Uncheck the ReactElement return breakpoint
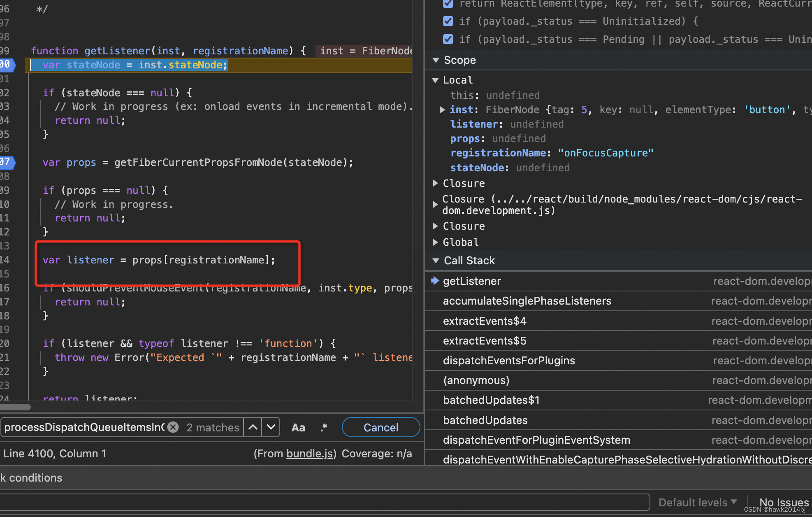The width and height of the screenshot is (812, 517). click(448, 4)
